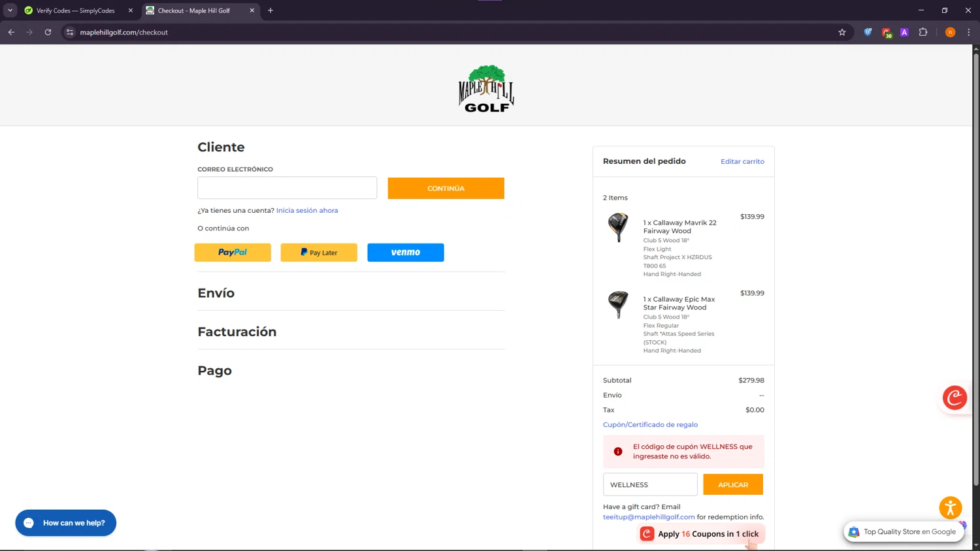Image resolution: width=980 pixels, height=551 pixels.
Task: Open the browser profile avatar
Action: tap(951, 32)
